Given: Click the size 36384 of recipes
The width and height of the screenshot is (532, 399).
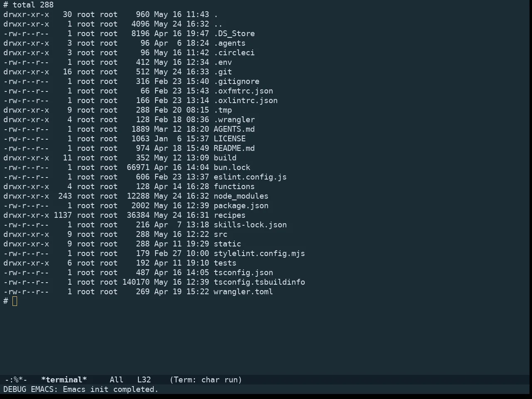Looking at the screenshot, I should (x=138, y=215).
